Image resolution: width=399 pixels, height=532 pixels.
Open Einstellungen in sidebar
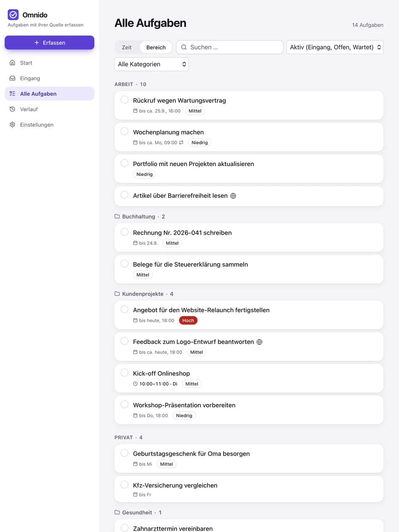tap(49, 125)
